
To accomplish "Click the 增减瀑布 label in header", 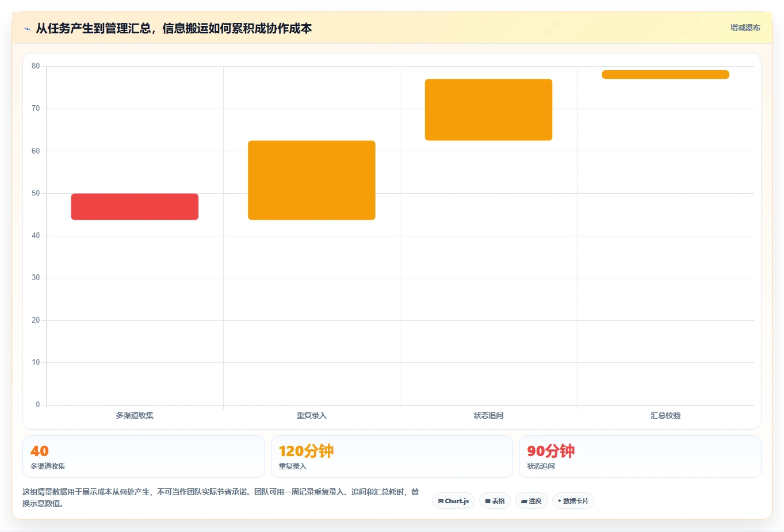I will (x=745, y=28).
